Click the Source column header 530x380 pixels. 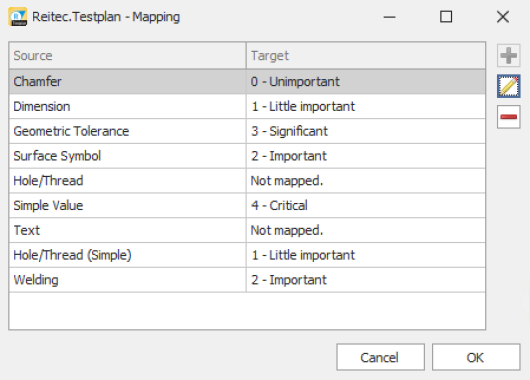click(127, 56)
